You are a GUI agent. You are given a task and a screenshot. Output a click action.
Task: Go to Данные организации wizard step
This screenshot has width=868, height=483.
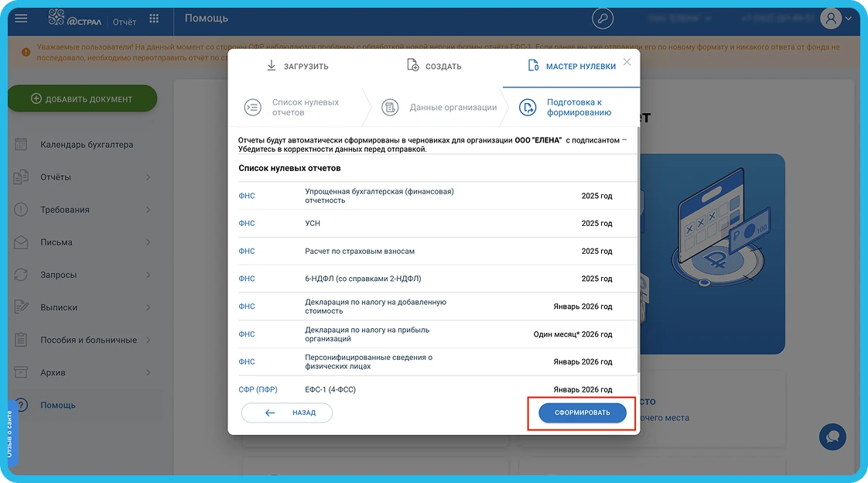coord(441,108)
